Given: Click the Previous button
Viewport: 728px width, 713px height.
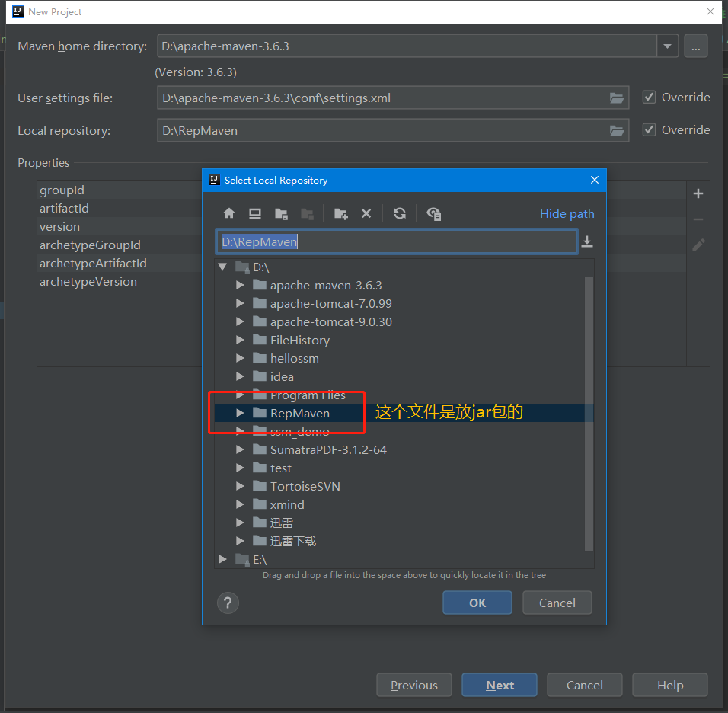Looking at the screenshot, I should (x=414, y=685).
